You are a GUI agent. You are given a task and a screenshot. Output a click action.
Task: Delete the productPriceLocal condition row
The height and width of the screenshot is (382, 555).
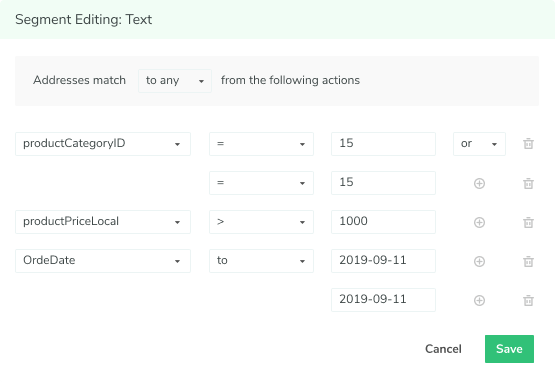pos(528,222)
